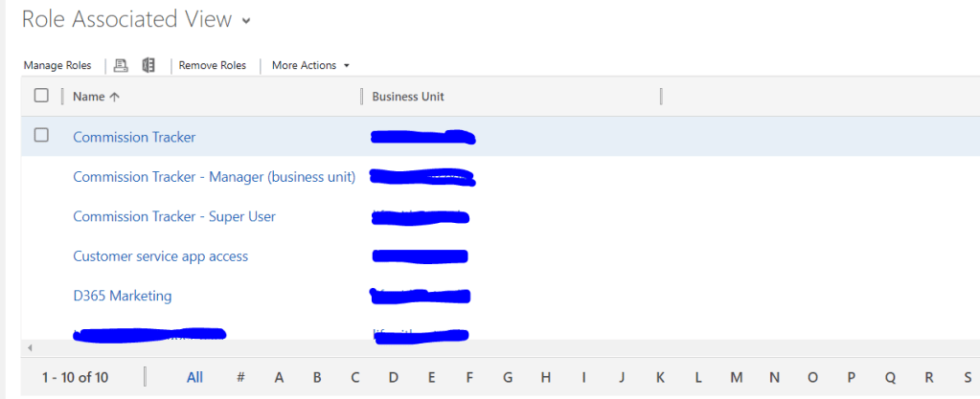Open Commission Tracker - Super User role
Image resolution: width=980 pixels, height=399 pixels.
[174, 216]
